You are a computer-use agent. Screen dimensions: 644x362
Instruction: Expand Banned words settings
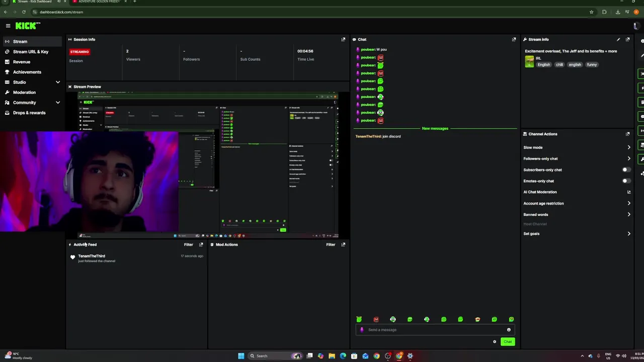point(628,214)
